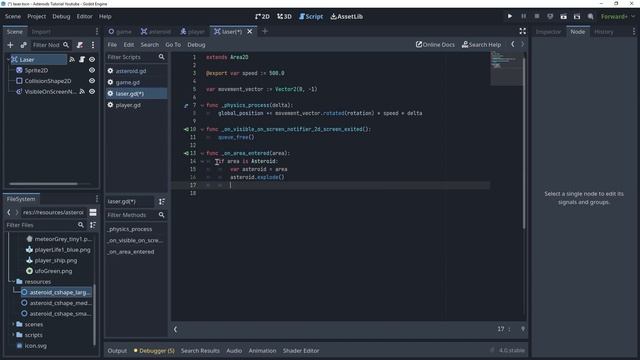640x360 pixels.
Task: Switch to the 2D workspace
Action: [x=262, y=16]
